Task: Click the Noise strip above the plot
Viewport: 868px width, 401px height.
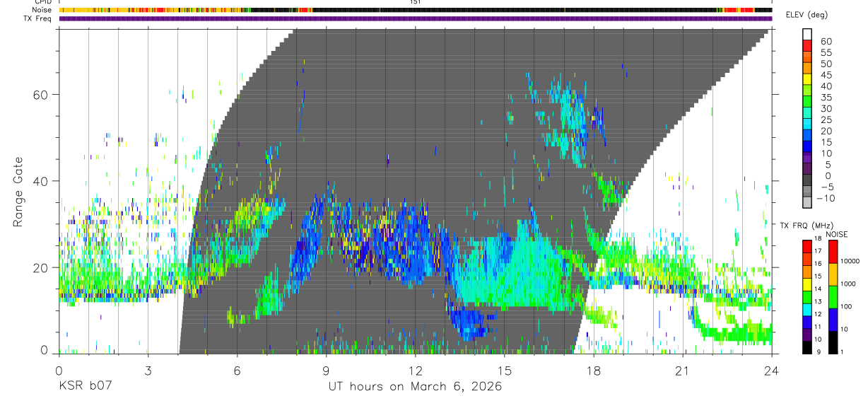Action: click(x=416, y=10)
